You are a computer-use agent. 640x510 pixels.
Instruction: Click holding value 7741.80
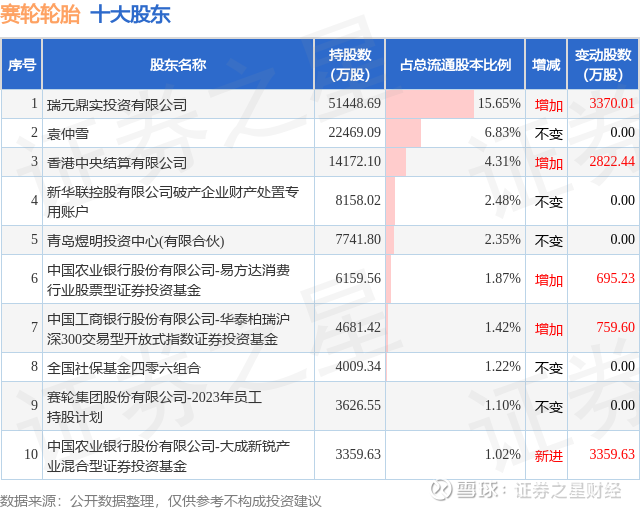(x=358, y=239)
